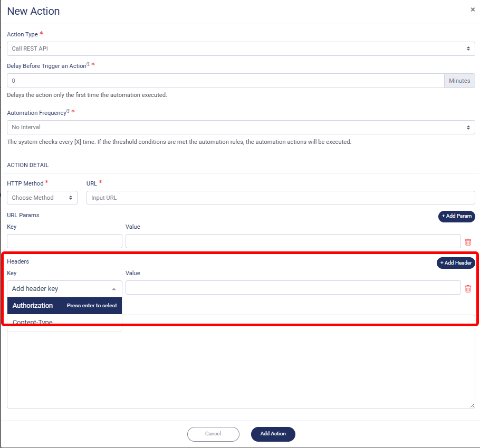This screenshot has height=448, width=480.
Task: Click the URL Params Value field
Action: click(293, 241)
